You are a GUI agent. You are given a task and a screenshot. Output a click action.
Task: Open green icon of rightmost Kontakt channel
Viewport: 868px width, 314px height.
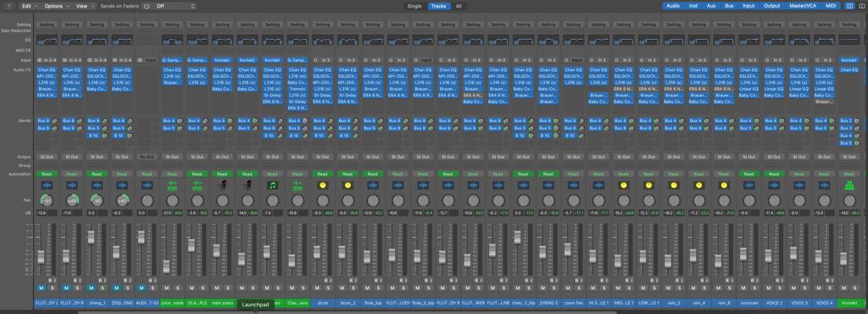[849, 185]
